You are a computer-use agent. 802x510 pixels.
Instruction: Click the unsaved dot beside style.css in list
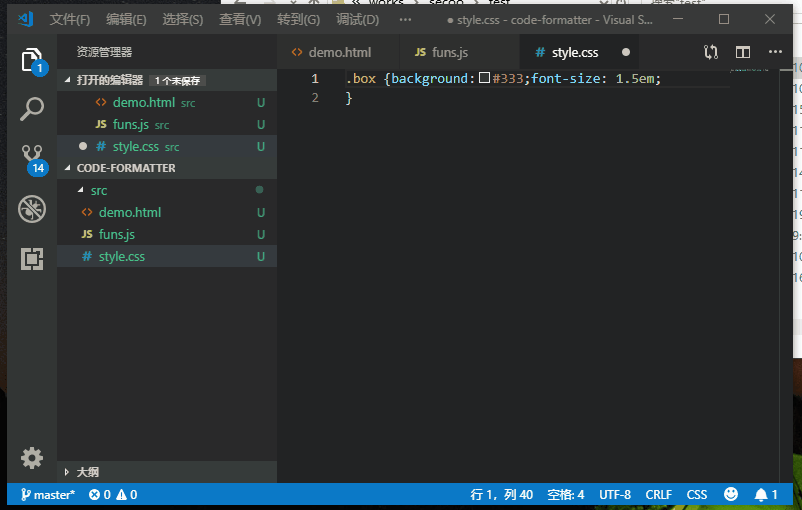click(83, 146)
